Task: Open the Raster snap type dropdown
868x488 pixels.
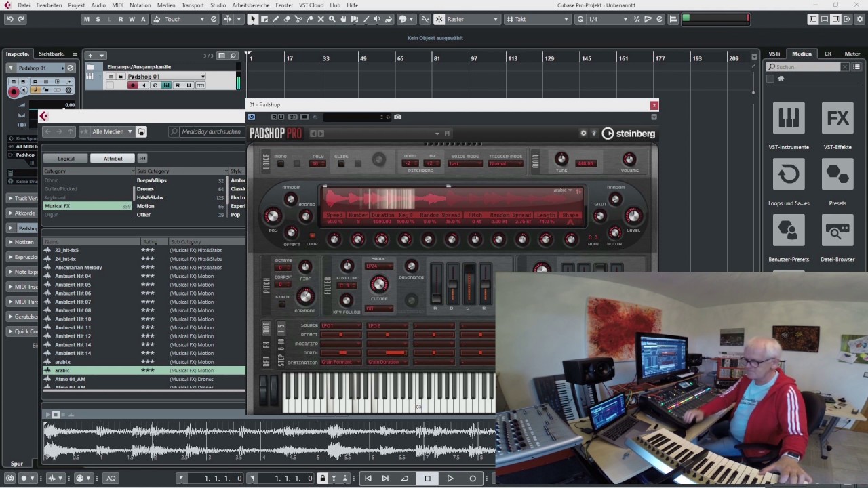Action: pos(472,19)
